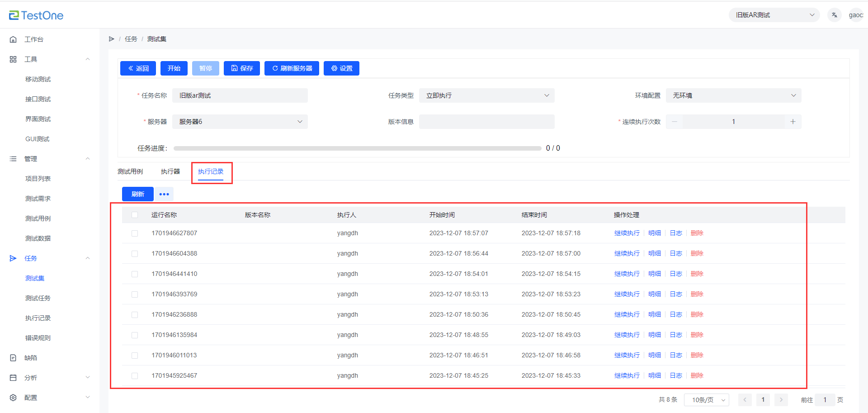
Task: Open the 任务类型 dropdown
Action: pos(486,95)
